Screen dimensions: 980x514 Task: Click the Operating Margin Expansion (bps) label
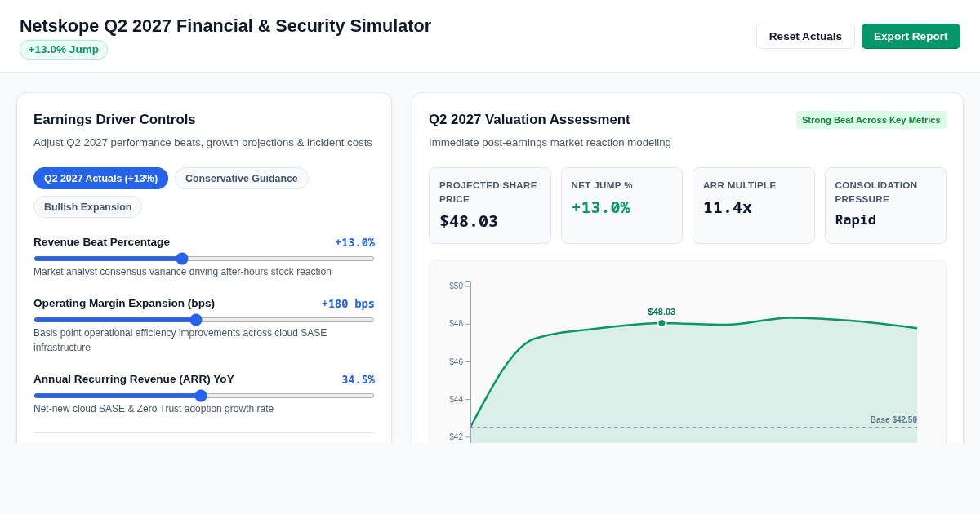click(x=124, y=304)
